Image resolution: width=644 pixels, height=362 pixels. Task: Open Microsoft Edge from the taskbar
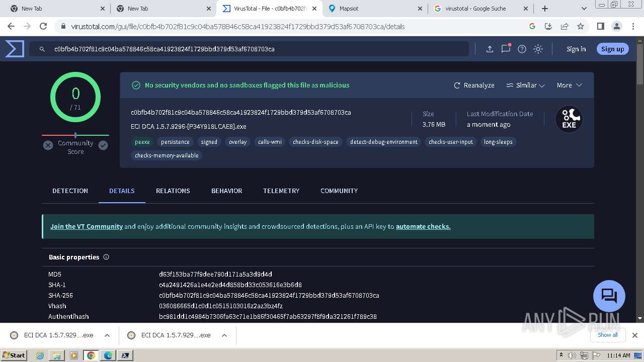tap(108, 355)
